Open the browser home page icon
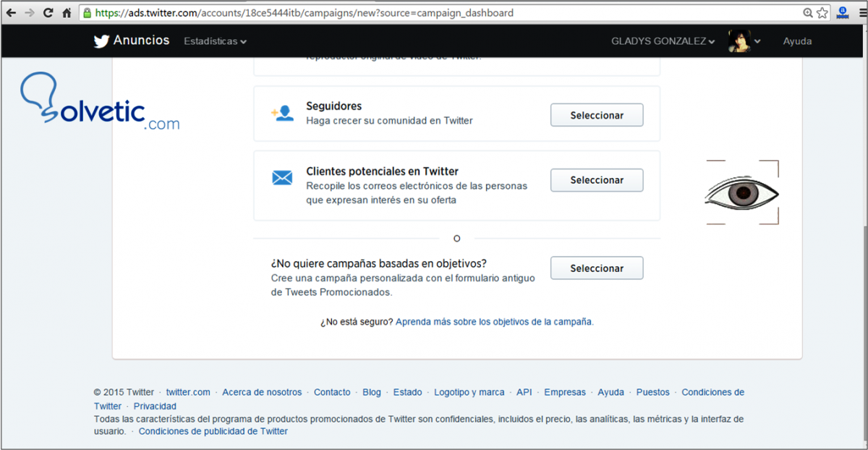 (x=67, y=12)
